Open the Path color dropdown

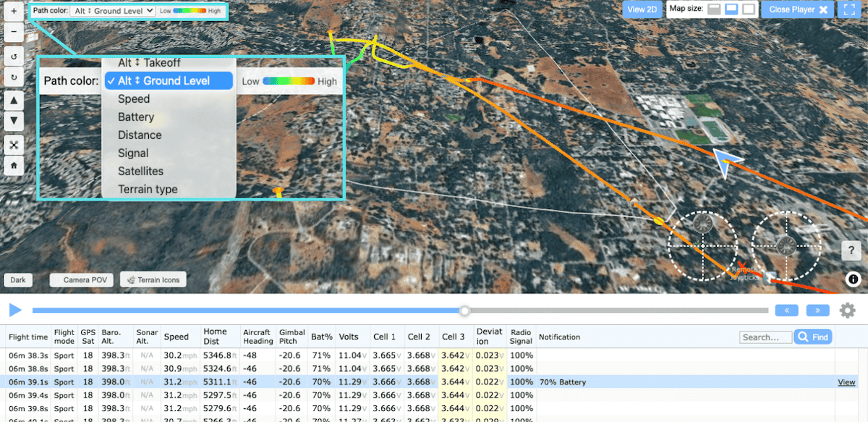pos(114,11)
